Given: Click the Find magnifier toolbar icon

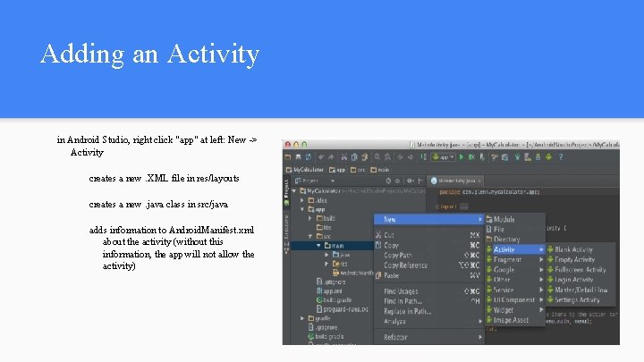Looking at the screenshot, I should tap(377, 157).
